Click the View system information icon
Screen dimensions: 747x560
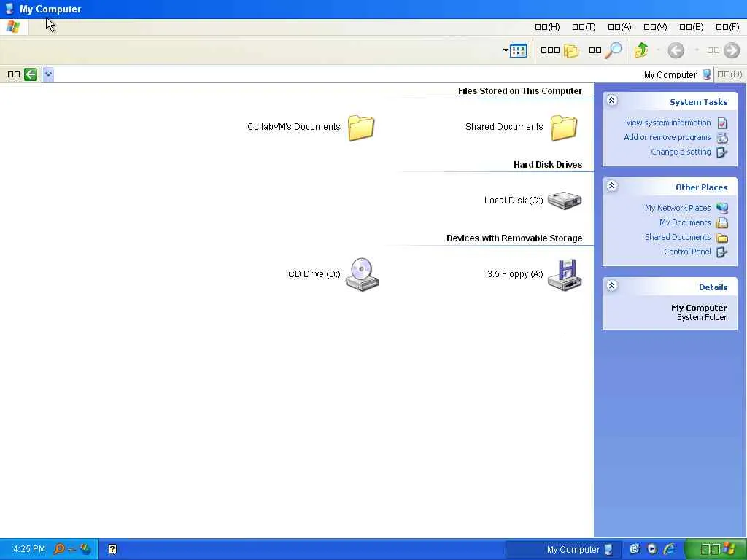[x=722, y=122]
